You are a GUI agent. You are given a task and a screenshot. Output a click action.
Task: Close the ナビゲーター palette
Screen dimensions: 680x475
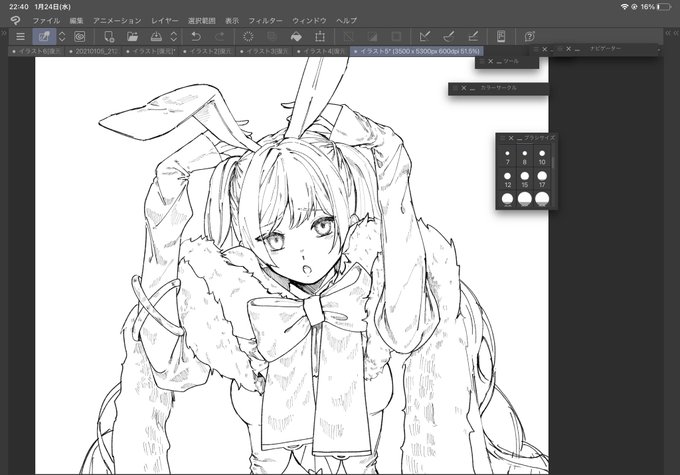(x=569, y=49)
